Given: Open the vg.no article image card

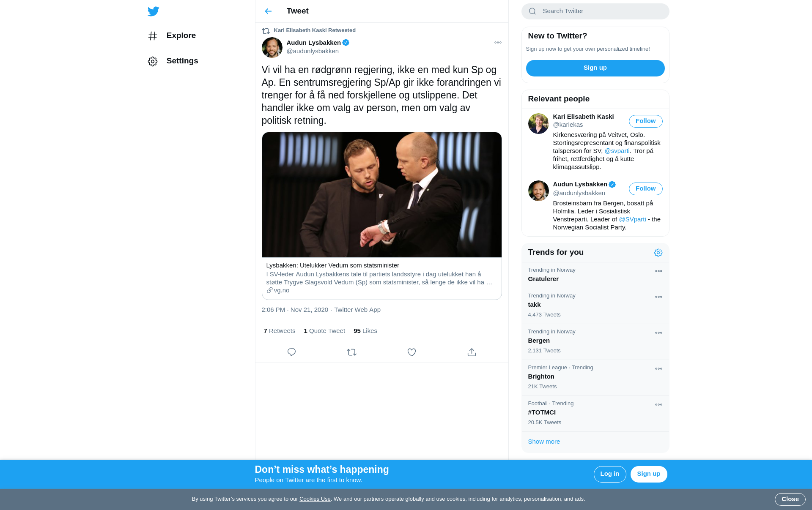Looking at the screenshot, I should tap(381, 195).
